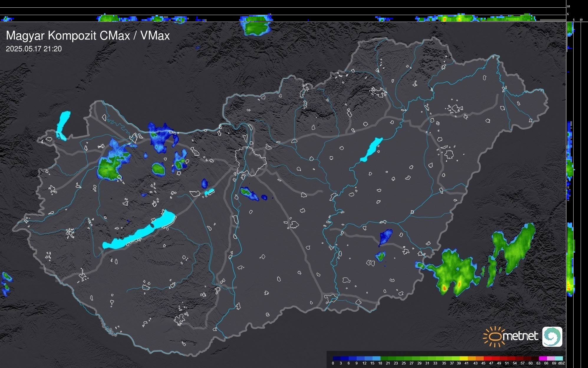The image size is (588, 368).
Task: Click the Lake Tisza cyan shape
Action: tap(372, 149)
